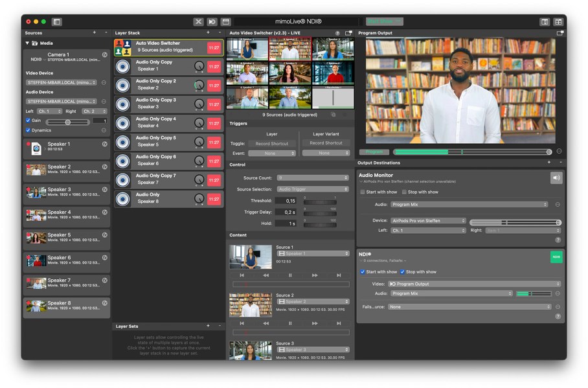Uncheck NDI Start with show
Image resolution: width=588 pixels, height=388 pixels.
[362, 271]
